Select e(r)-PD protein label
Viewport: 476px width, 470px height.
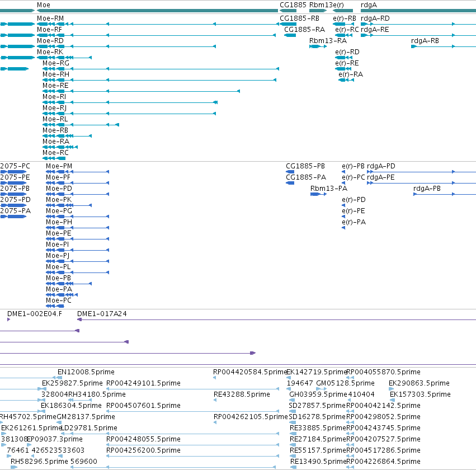(354, 200)
